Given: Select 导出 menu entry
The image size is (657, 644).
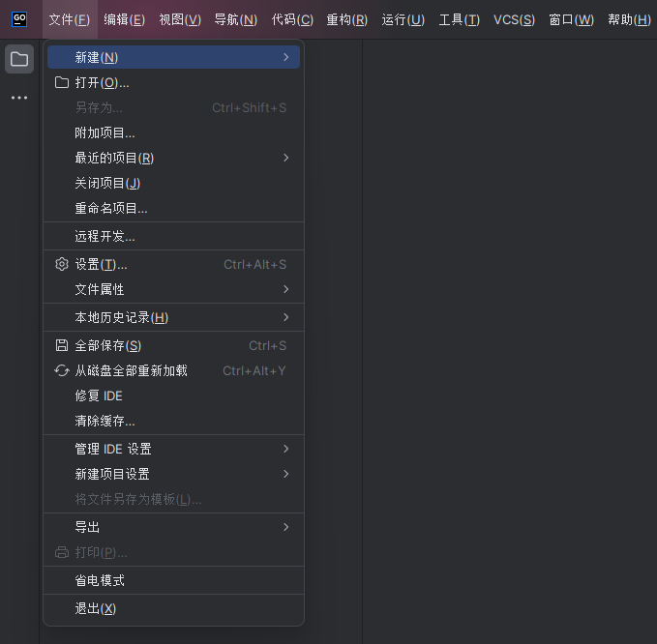Looking at the screenshot, I should tap(173, 527).
